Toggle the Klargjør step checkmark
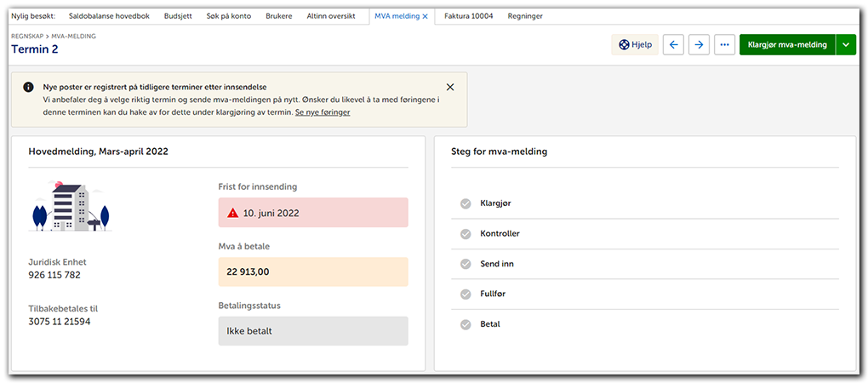This screenshot has width=868, height=383. (465, 203)
